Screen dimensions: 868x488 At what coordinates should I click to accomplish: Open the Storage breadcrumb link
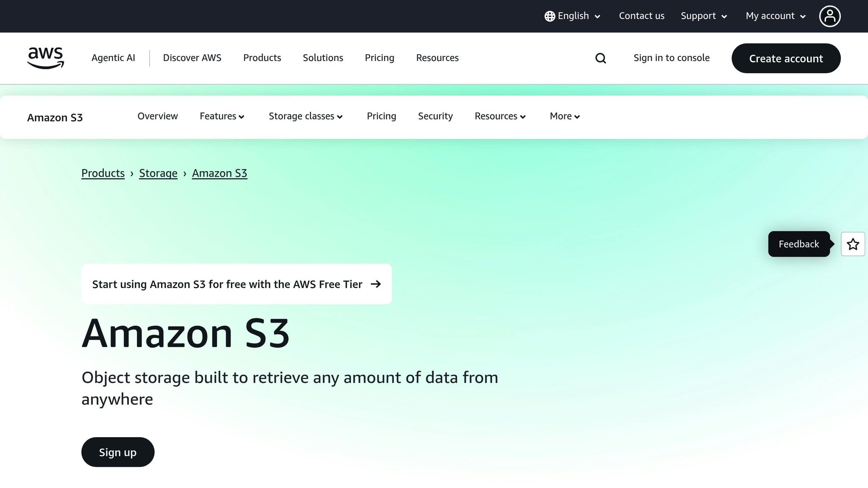point(158,173)
